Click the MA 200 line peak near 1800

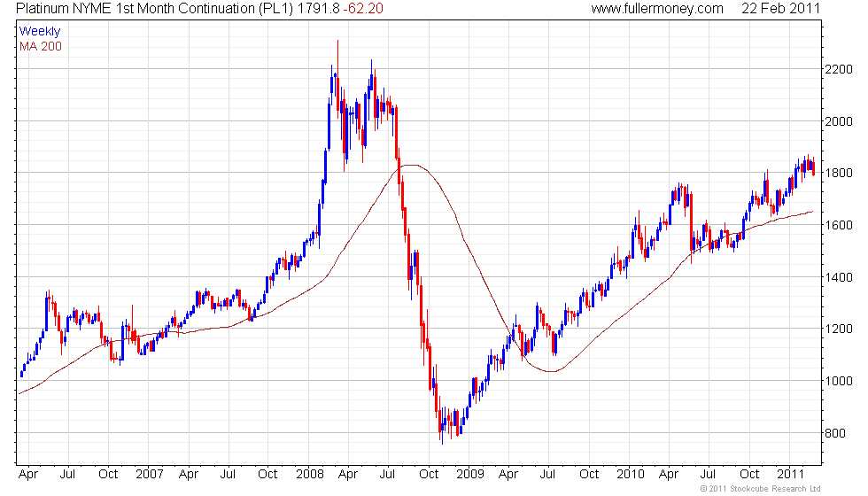(412, 165)
